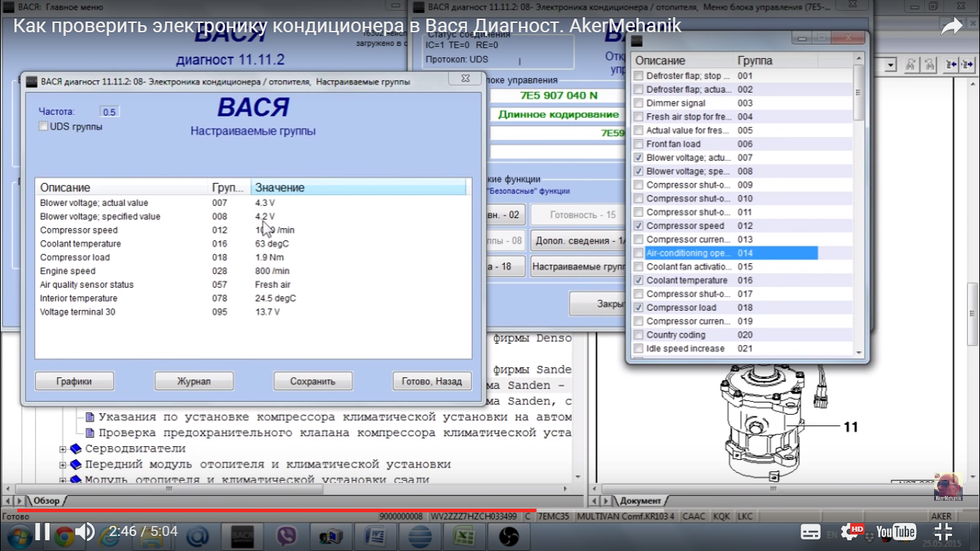Uncheck the Compressor speed group 012
The width and height of the screenshot is (980, 551).
coord(639,226)
